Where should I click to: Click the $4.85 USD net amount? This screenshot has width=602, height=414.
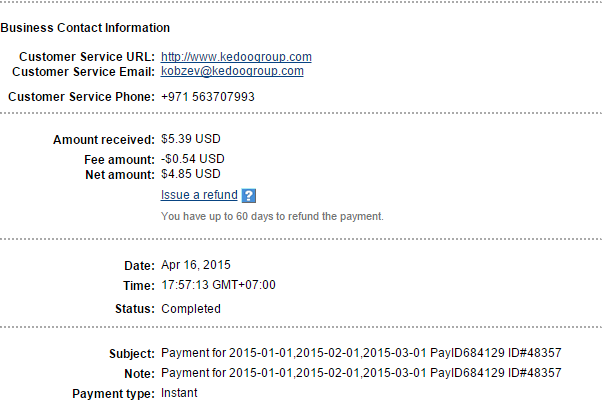[190, 174]
